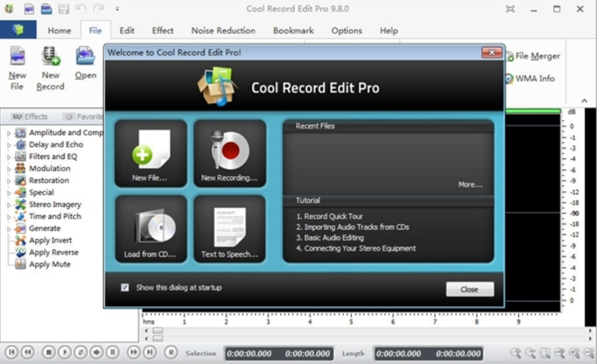Click the Redo arrow in the title bar
The width and height of the screenshot is (598, 364).
[x=98, y=9]
